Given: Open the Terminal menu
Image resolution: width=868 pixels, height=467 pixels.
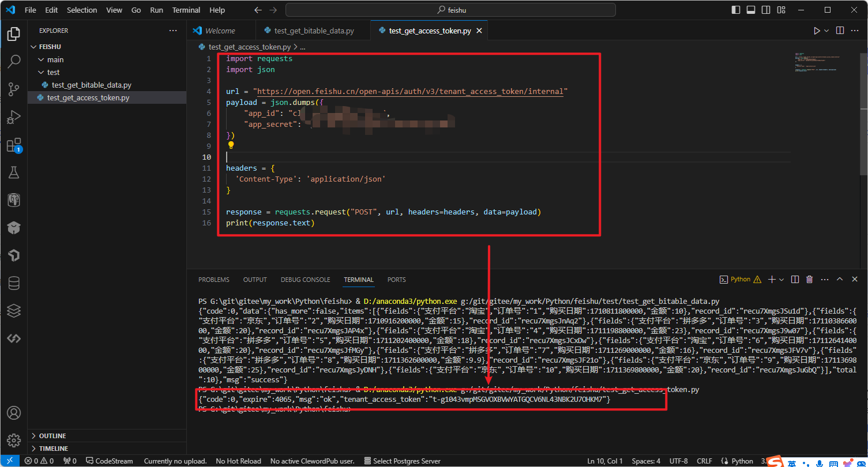Looking at the screenshot, I should 186,10.
